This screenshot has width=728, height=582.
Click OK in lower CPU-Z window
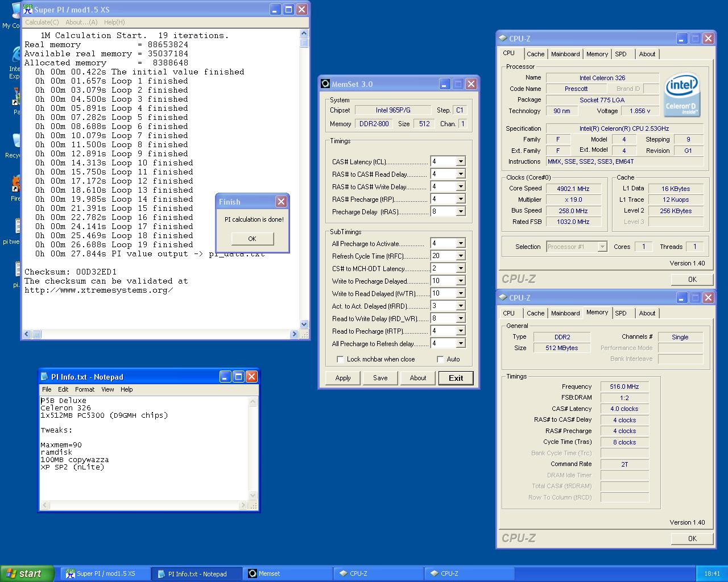[x=692, y=538]
